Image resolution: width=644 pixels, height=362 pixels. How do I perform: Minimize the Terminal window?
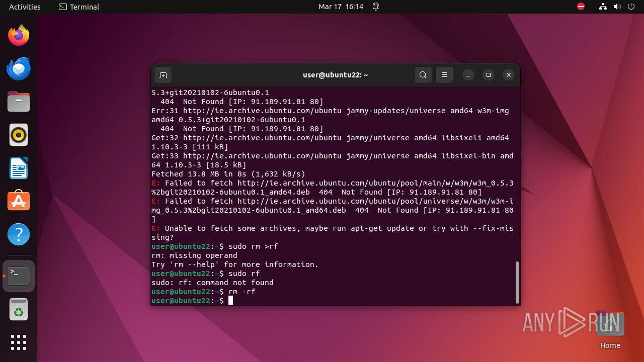[x=468, y=75]
